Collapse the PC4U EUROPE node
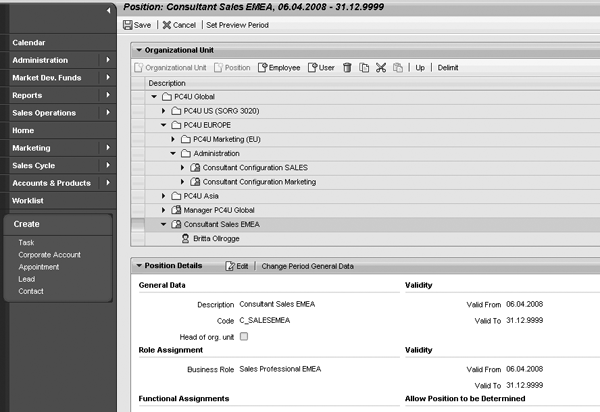 [163, 125]
